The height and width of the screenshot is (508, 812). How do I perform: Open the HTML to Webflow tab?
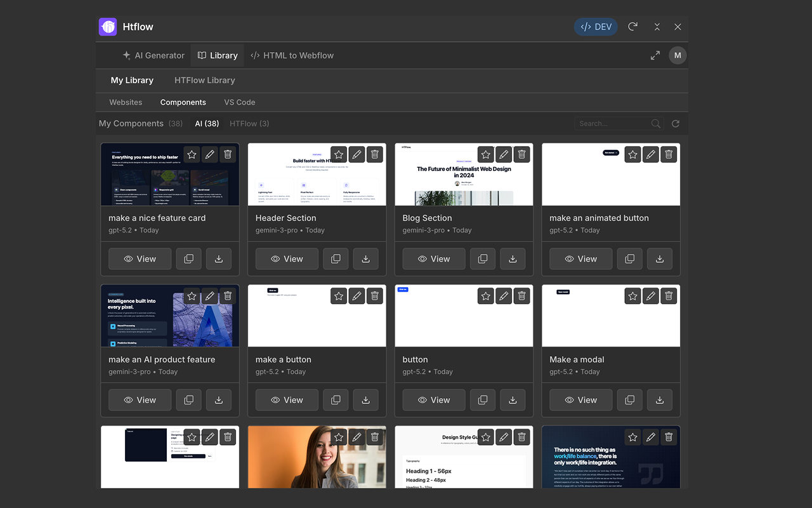click(292, 55)
